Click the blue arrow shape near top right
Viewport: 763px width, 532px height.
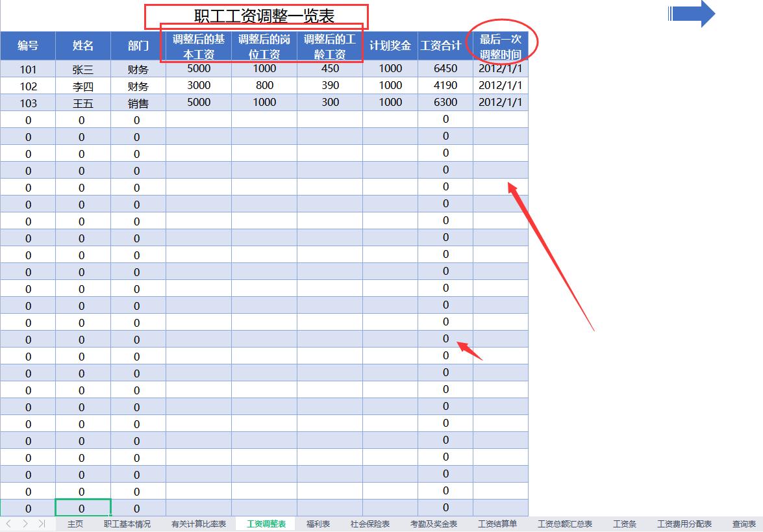[692, 14]
